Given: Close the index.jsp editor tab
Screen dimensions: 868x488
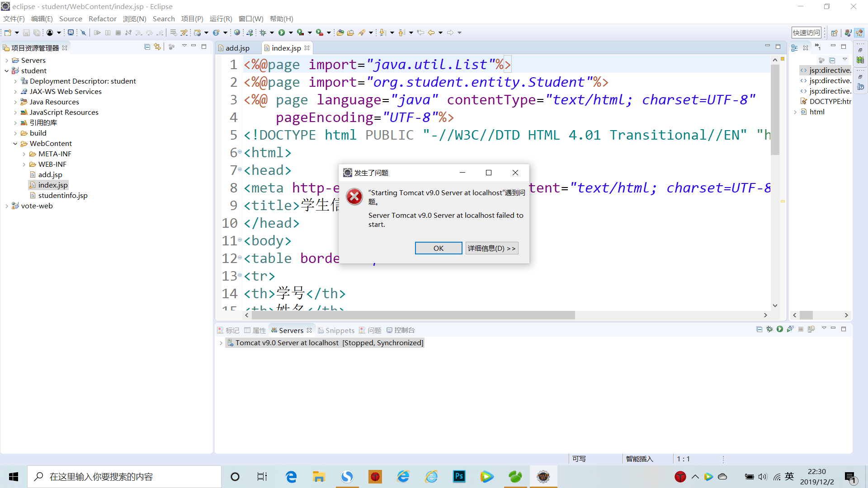Looking at the screenshot, I should tap(307, 48).
